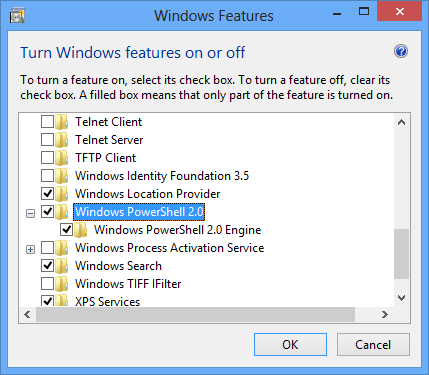This screenshot has height=375, width=429.
Task: Select the Windows Location Provider label
Action: tap(148, 194)
